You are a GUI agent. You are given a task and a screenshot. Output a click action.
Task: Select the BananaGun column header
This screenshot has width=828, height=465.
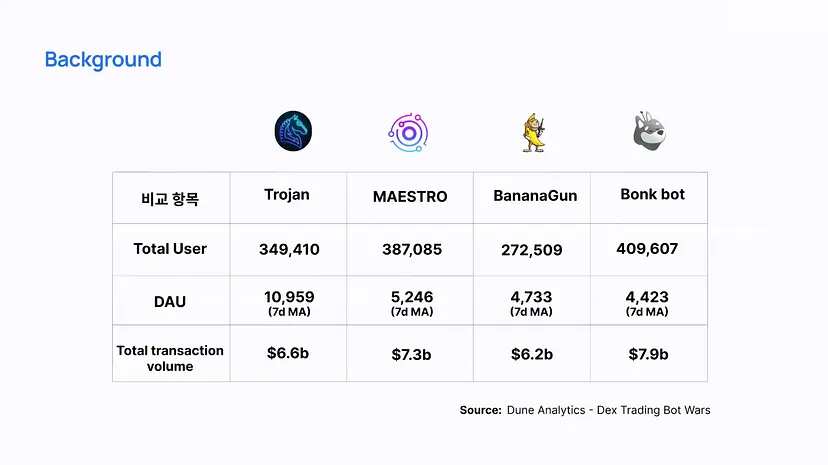click(535, 196)
